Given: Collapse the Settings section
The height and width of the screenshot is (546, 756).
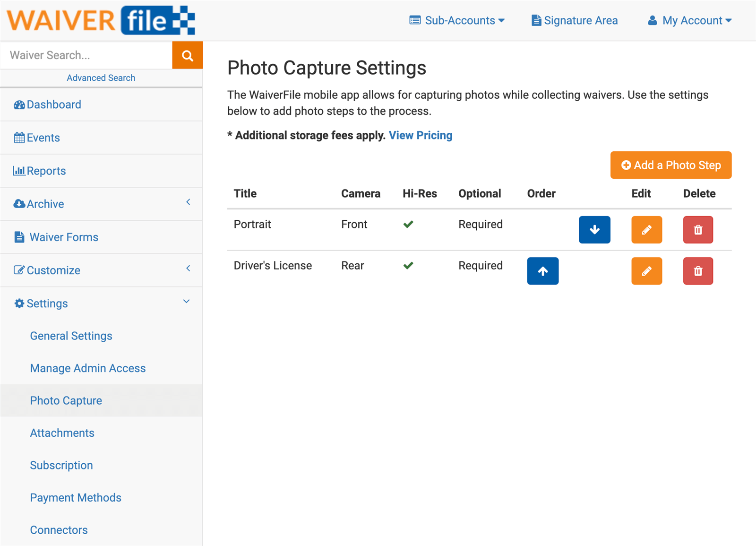Looking at the screenshot, I should [x=186, y=301].
